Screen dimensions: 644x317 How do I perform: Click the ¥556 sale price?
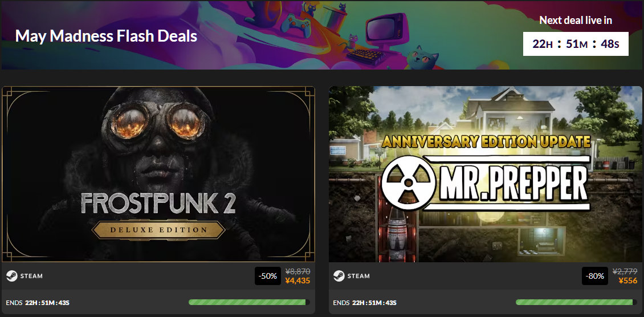627,281
